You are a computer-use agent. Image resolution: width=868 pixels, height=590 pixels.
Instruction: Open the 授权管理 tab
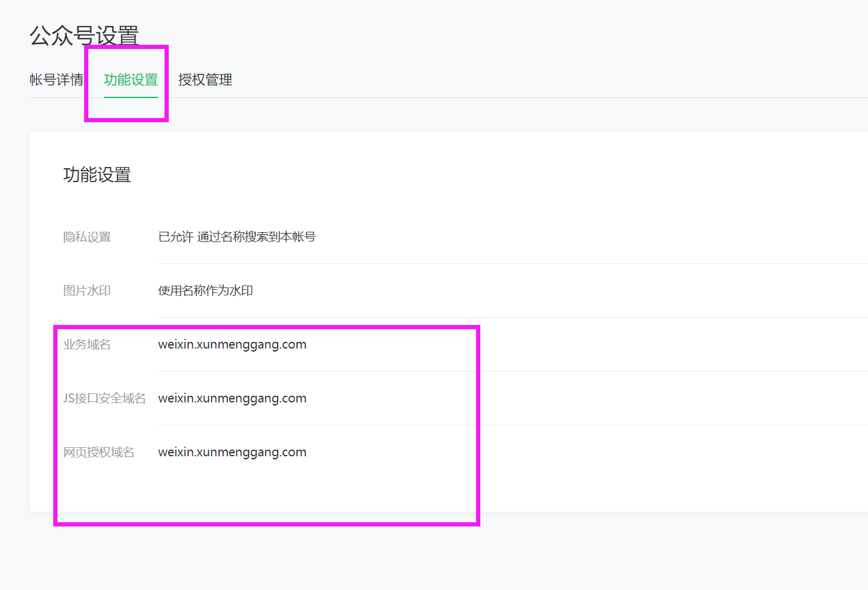click(205, 80)
